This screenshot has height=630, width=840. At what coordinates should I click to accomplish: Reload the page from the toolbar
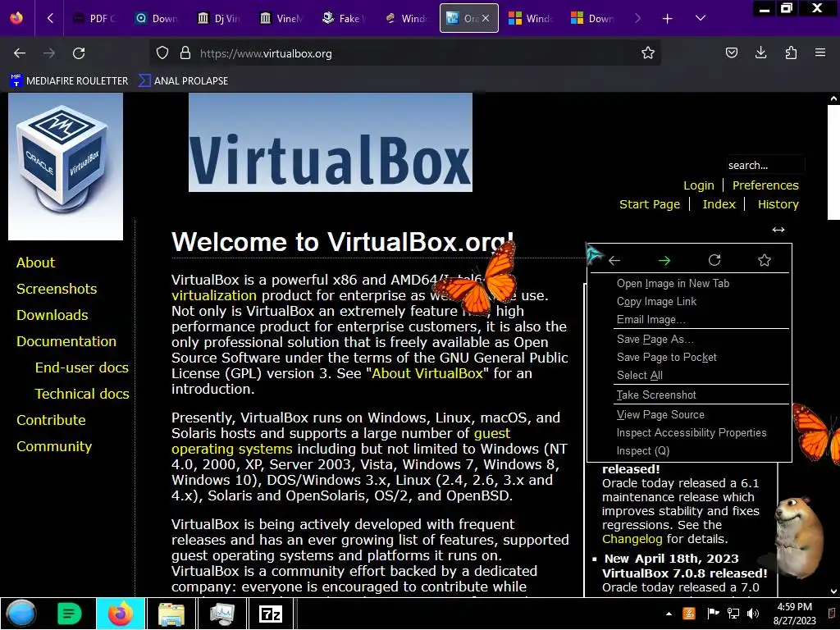(x=79, y=53)
